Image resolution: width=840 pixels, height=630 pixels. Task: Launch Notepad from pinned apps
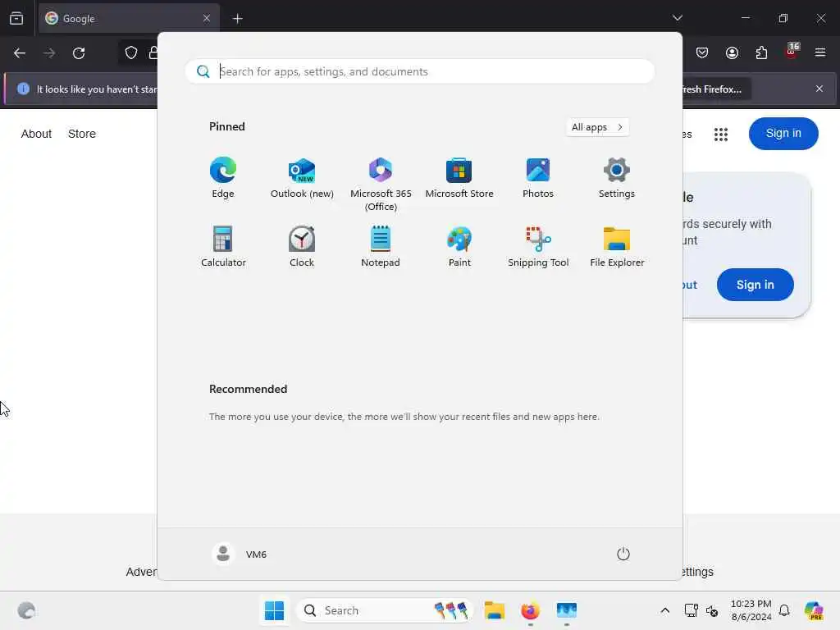point(381,246)
